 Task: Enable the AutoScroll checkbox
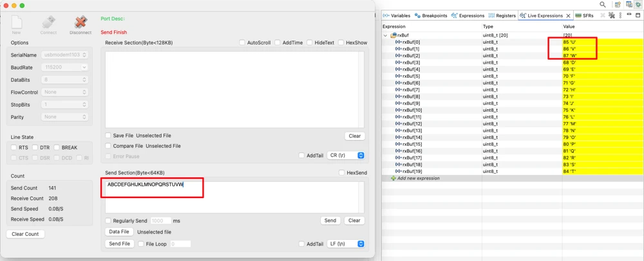coord(243,42)
